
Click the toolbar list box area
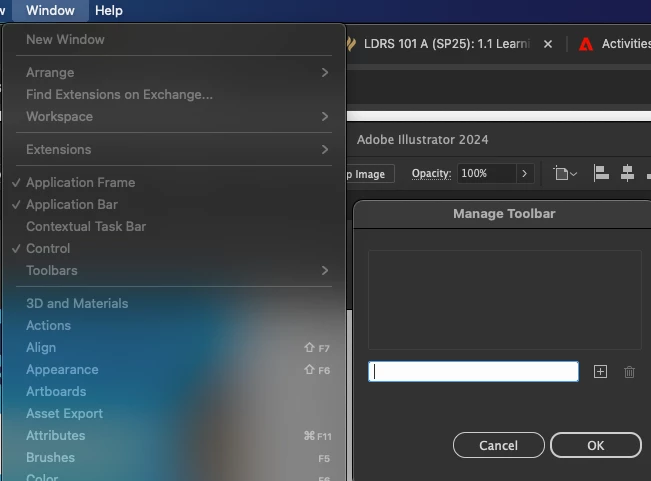tap(504, 300)
